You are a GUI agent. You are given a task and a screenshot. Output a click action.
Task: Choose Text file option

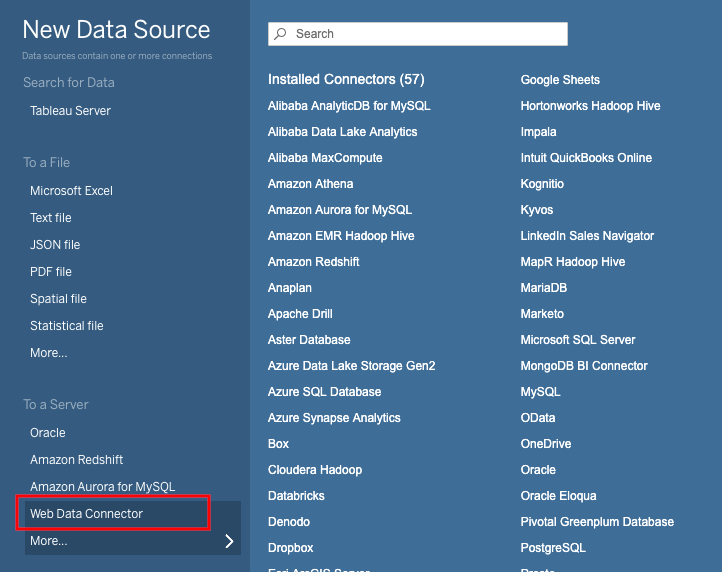point(51,217)
